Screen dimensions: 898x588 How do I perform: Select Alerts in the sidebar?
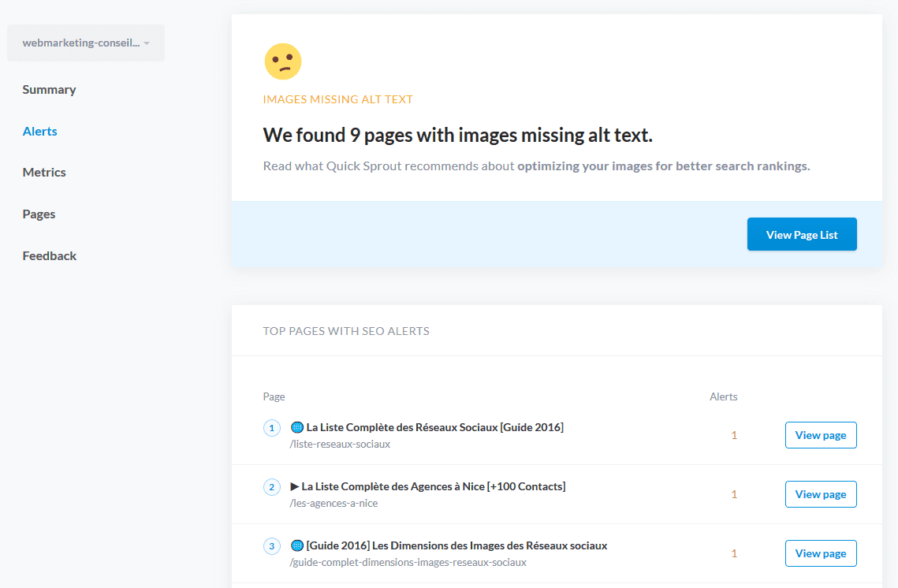click(40, 131)
